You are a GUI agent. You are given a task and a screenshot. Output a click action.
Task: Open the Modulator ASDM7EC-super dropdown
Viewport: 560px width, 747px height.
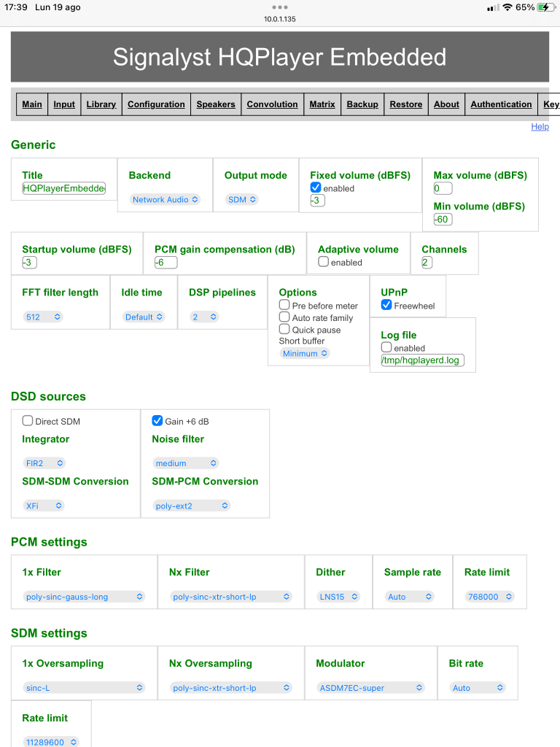click(x=371, y=688)
